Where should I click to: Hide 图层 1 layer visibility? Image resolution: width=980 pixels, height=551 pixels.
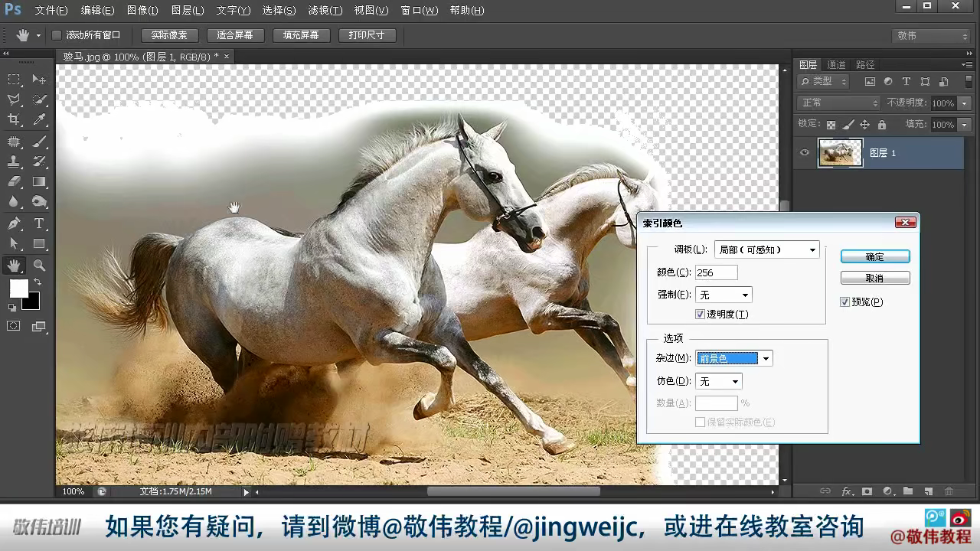[805, 153]
